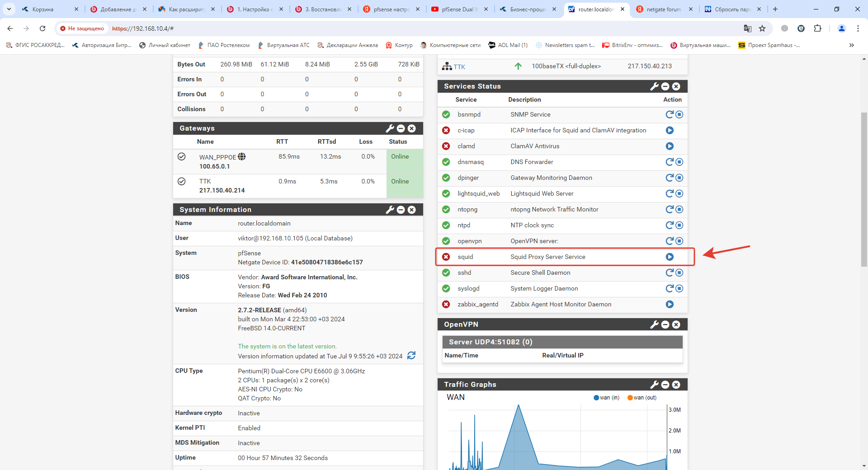Collapse the Traffic Graphs widget
This screenshot has height=470, width=868.
[x=665, y=385]
